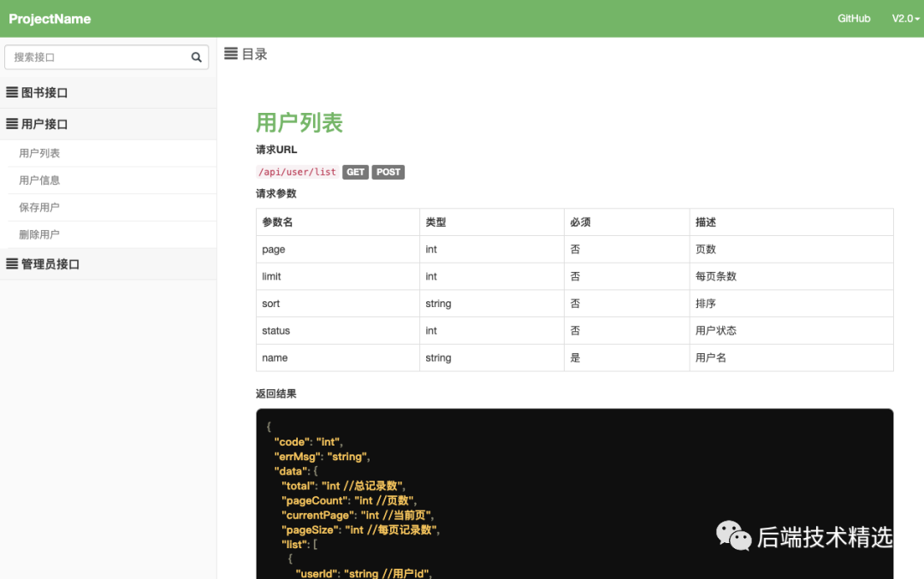
Task: Click the 用户名 description cell
Action: click(791, 357)
